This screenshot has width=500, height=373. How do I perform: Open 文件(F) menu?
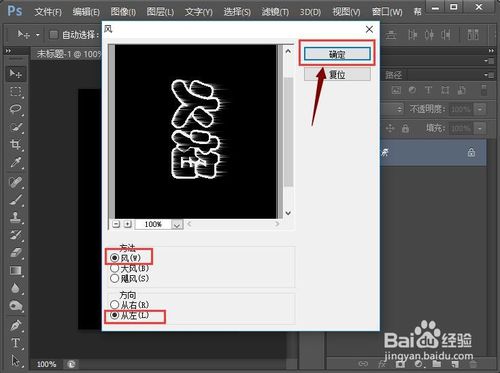tap(48, 12)
